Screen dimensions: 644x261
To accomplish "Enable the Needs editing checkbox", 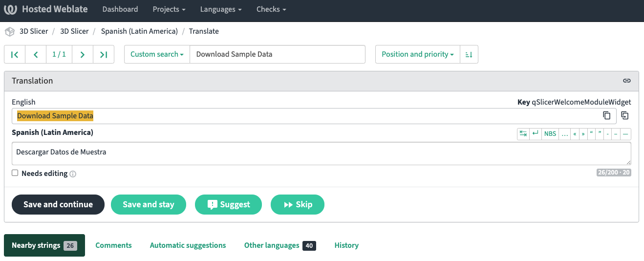I will coord(15,173).
